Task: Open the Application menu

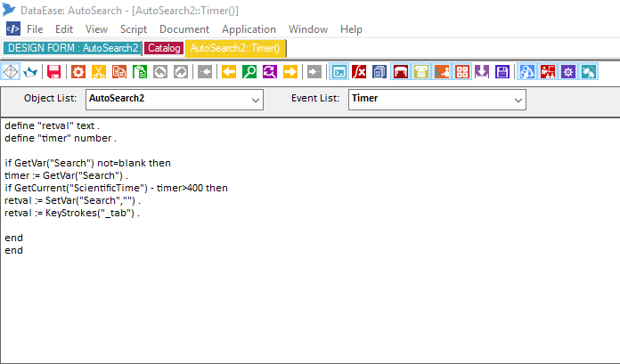Action: coord(249,29)
